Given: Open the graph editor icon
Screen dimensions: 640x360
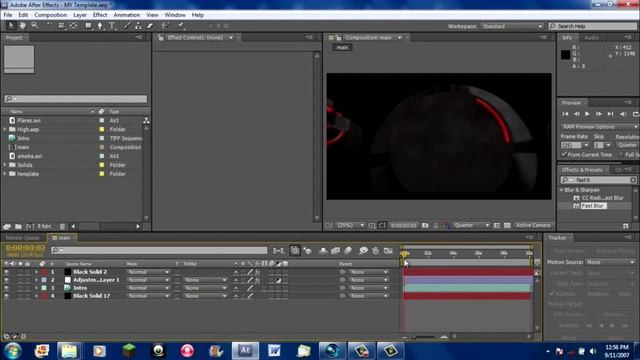Looking at the screenshot, I should pyautogui.click(x=388, y=251).
